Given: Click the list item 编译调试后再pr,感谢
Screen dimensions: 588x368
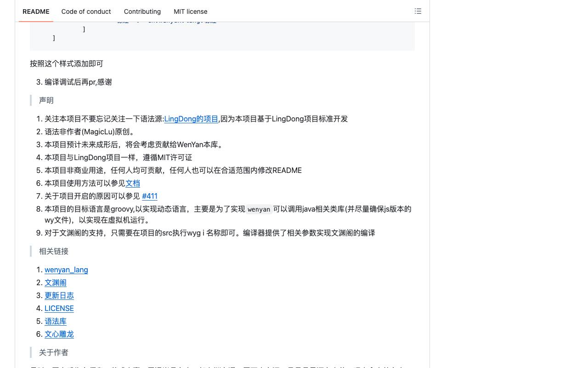Looking at the screenshot, I should pos(78,82).
